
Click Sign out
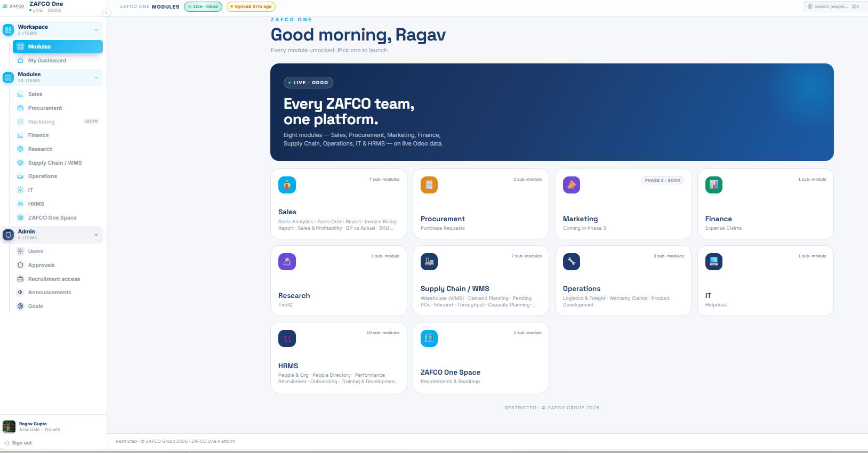pos(22,443)
